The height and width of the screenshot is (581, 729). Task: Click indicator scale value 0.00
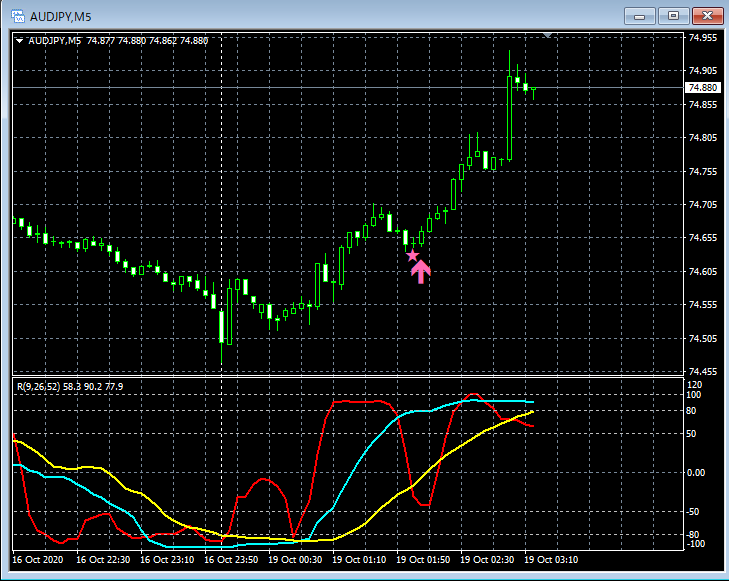pyautogui.click(x=696, y=473)
